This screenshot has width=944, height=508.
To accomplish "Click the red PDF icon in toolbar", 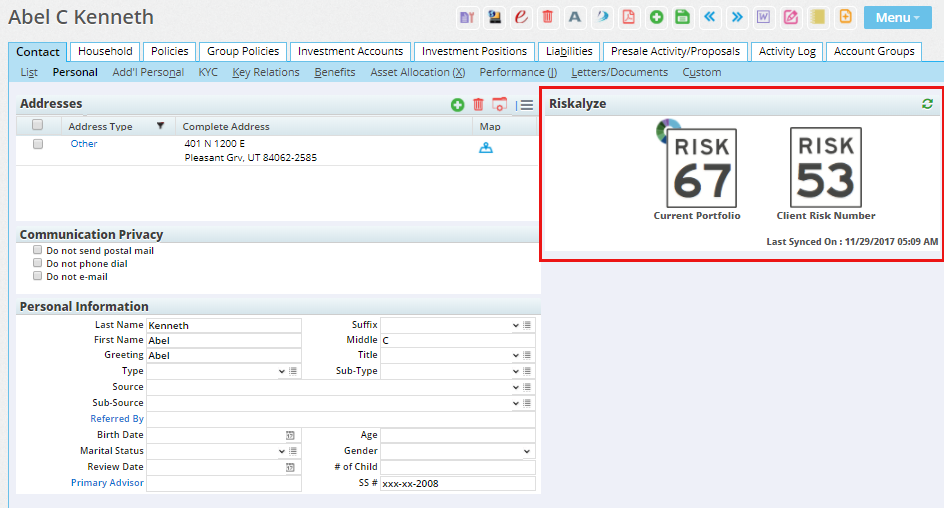I will coord(629,17).
